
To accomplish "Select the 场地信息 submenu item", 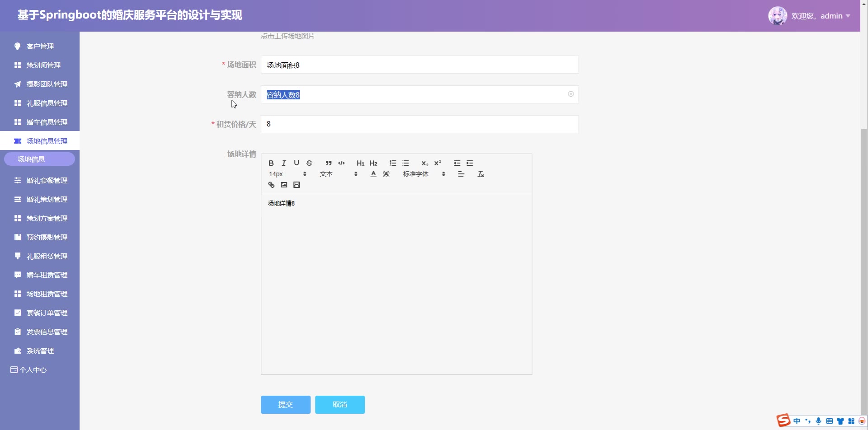I will 40,159.
